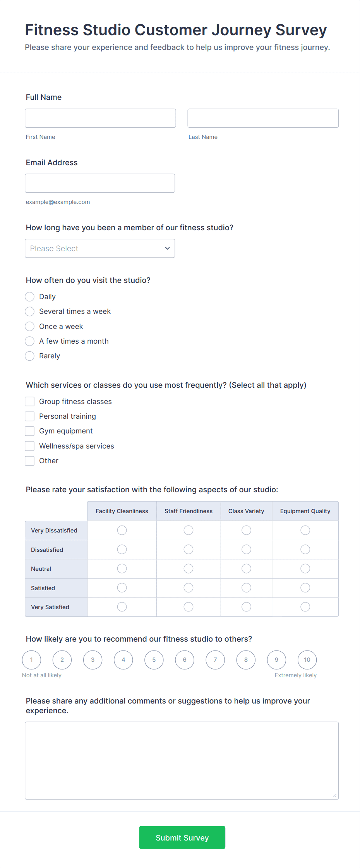Rate Staff Friendliness as Neutral

pos(189,568)
